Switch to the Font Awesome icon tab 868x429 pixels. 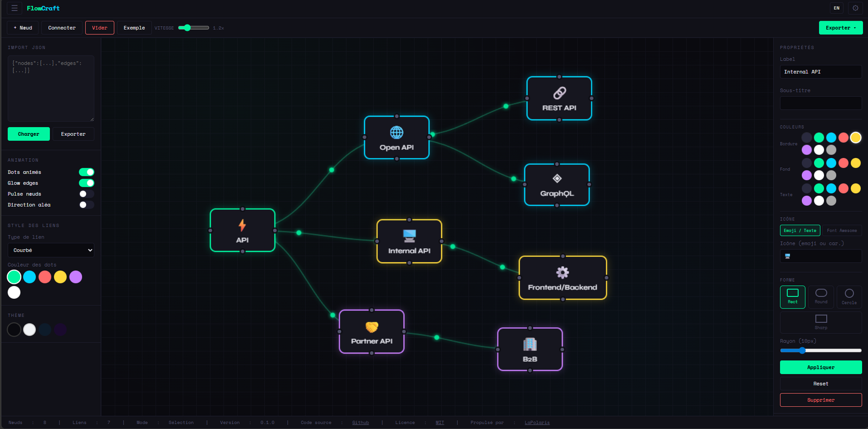(x=841, y=231)
